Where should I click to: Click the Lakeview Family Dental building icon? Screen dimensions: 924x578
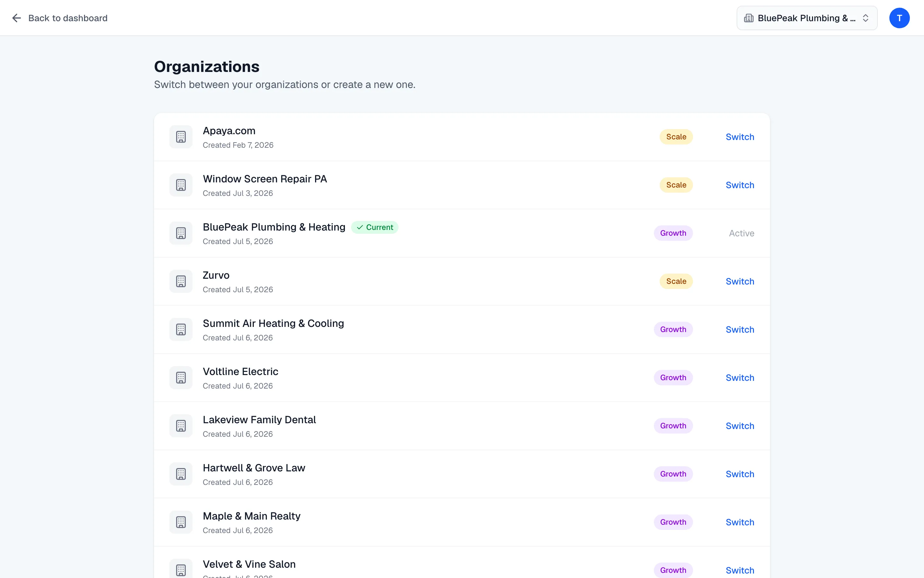(x=181, y=426)
